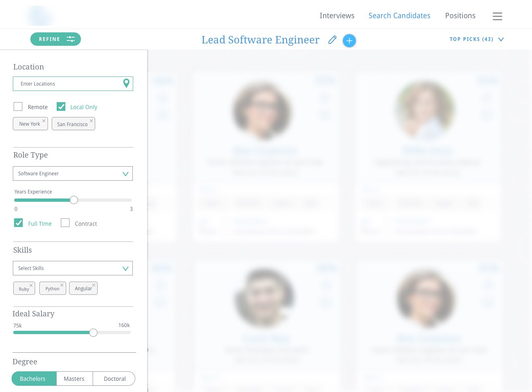Uncheck the Local Only checkbox
The height and width of the screenshot is (392, 532).
pyautogui.click(x=61, y=107)
